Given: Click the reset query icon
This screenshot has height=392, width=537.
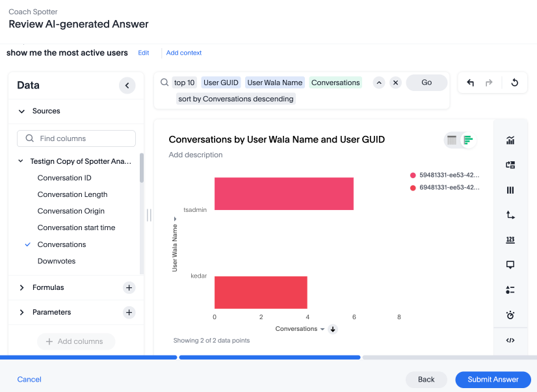Looking at the screenshot, I should point(514,82).
